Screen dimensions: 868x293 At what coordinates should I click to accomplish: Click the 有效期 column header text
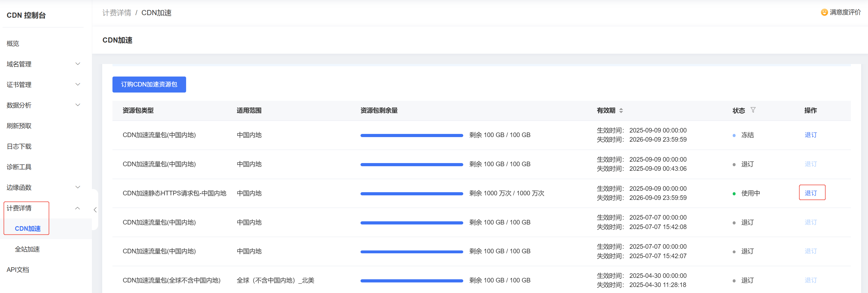coord(606,111)
